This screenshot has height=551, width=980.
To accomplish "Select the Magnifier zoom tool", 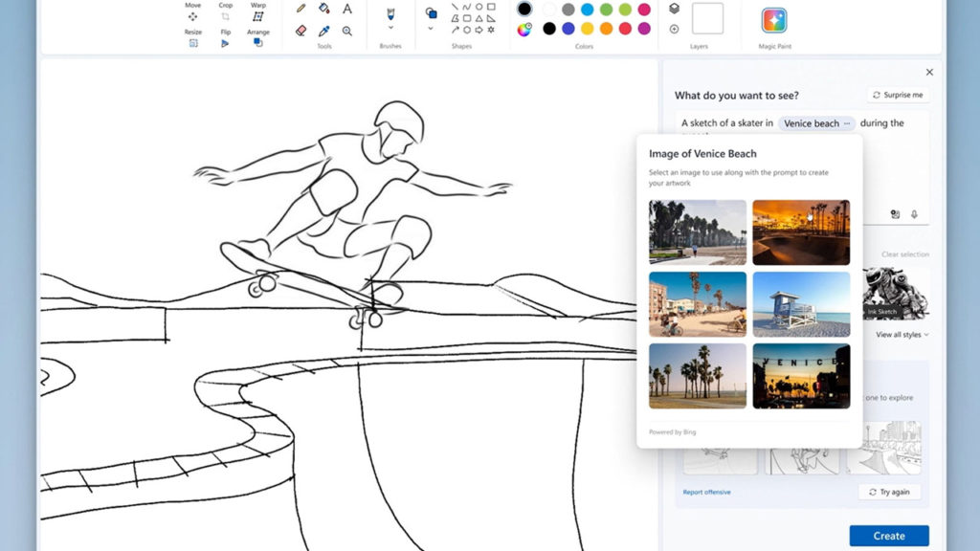I will click(x=346, y=31).
